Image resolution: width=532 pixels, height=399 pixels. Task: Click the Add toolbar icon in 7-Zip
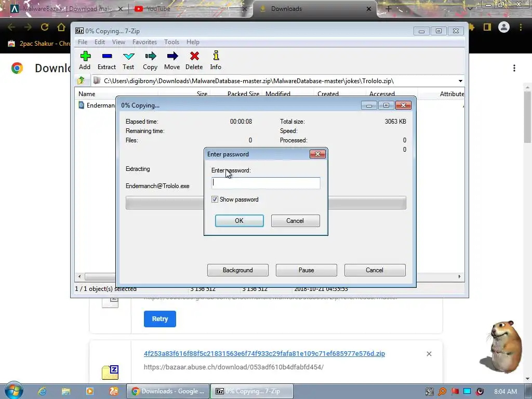pos(85,60)
